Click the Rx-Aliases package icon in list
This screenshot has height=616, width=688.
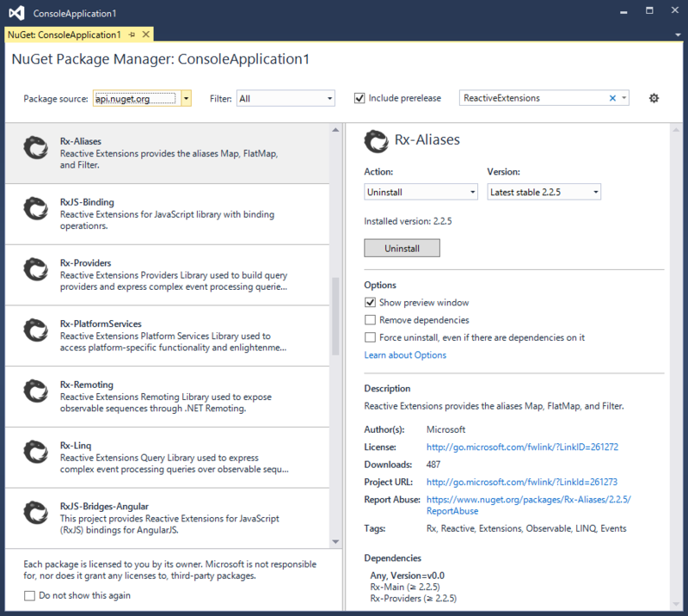(35, 147)
